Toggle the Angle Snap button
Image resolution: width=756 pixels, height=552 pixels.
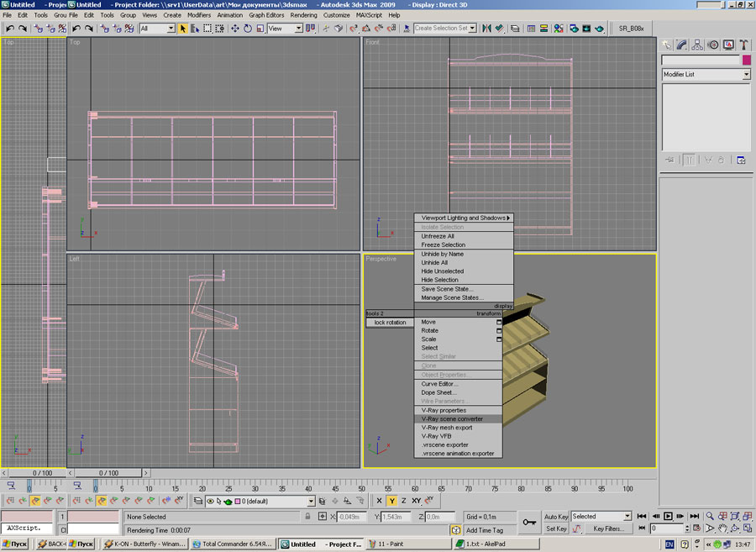click(366, 29)
